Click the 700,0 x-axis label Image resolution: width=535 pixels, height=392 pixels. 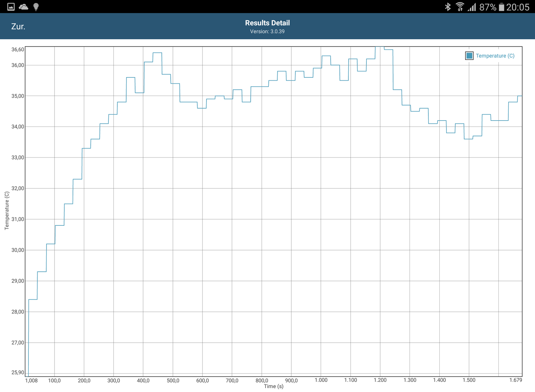(x=232, y=381)
